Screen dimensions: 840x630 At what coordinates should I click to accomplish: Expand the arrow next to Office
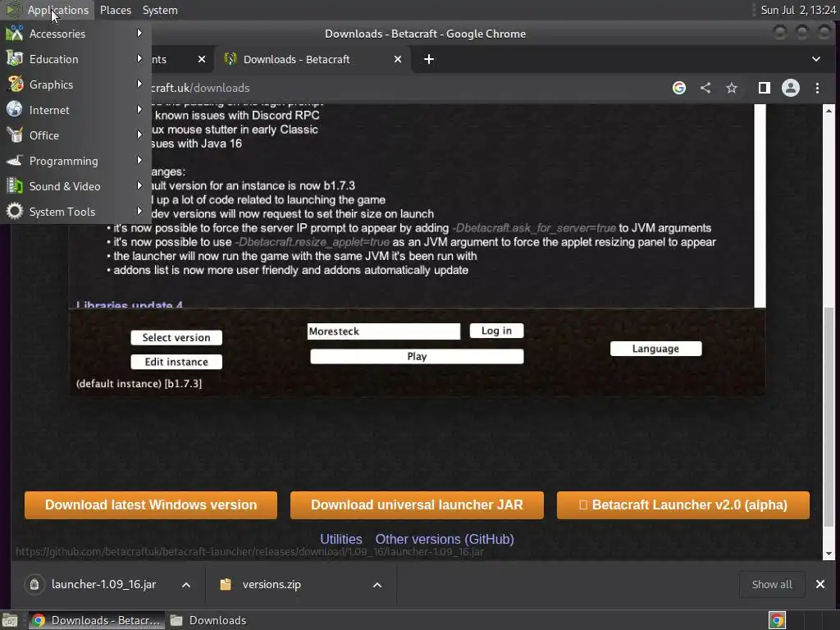pos(139,135)
